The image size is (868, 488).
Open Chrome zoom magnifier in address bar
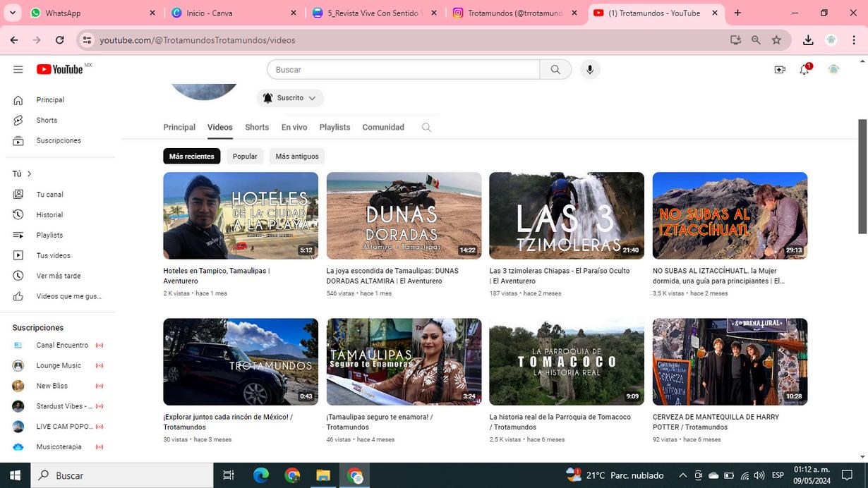point(756,40)
